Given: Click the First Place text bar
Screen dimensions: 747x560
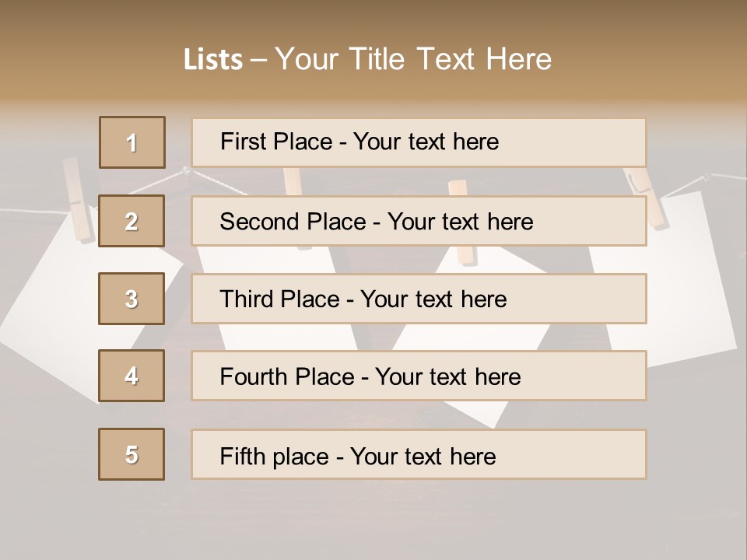Looking at the screenshot, I should [x=419, y=142].
